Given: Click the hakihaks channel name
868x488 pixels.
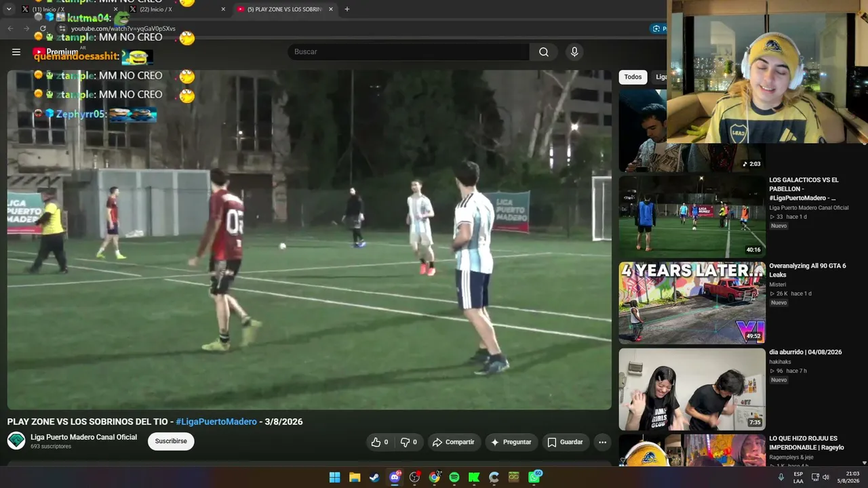Looking at the screenshot, I should (781, 362).
